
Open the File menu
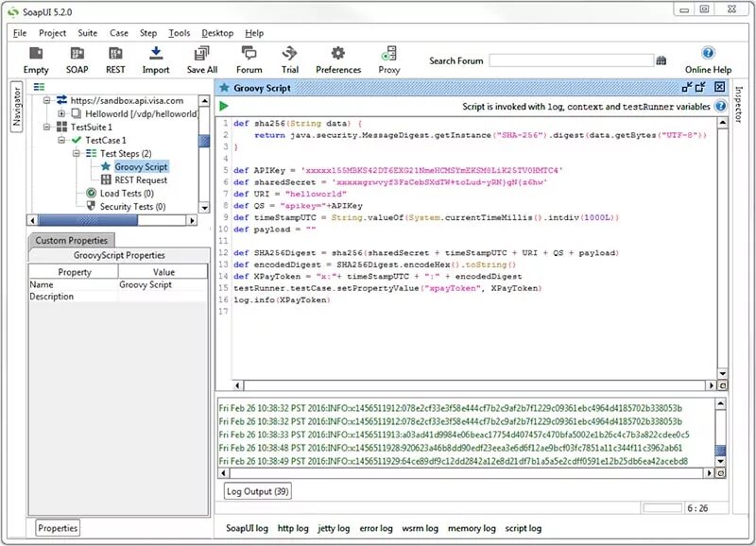[20, 33]
